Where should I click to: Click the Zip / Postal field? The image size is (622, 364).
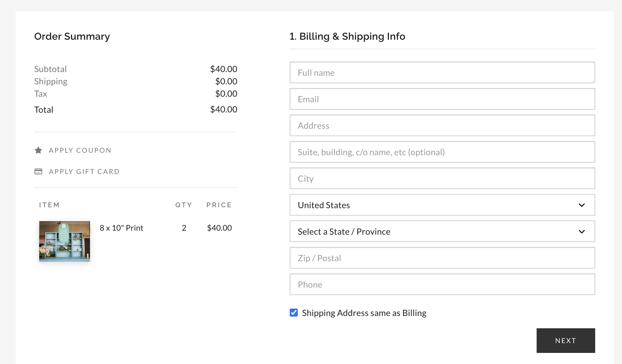[x=442, y=258]
